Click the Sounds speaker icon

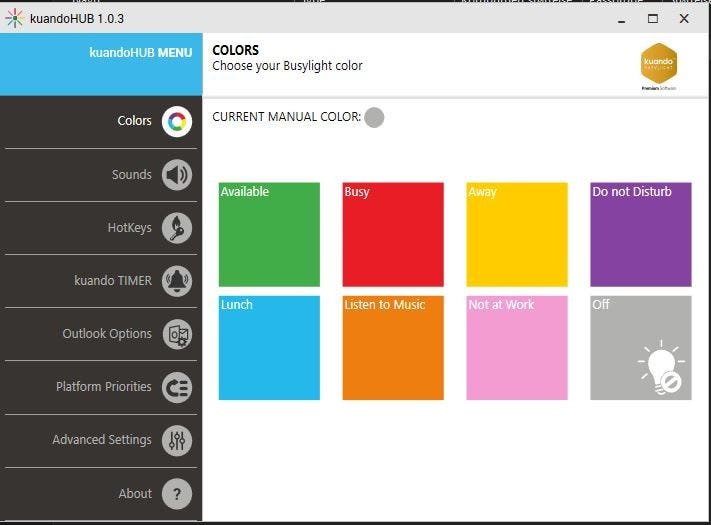[177, 175]
